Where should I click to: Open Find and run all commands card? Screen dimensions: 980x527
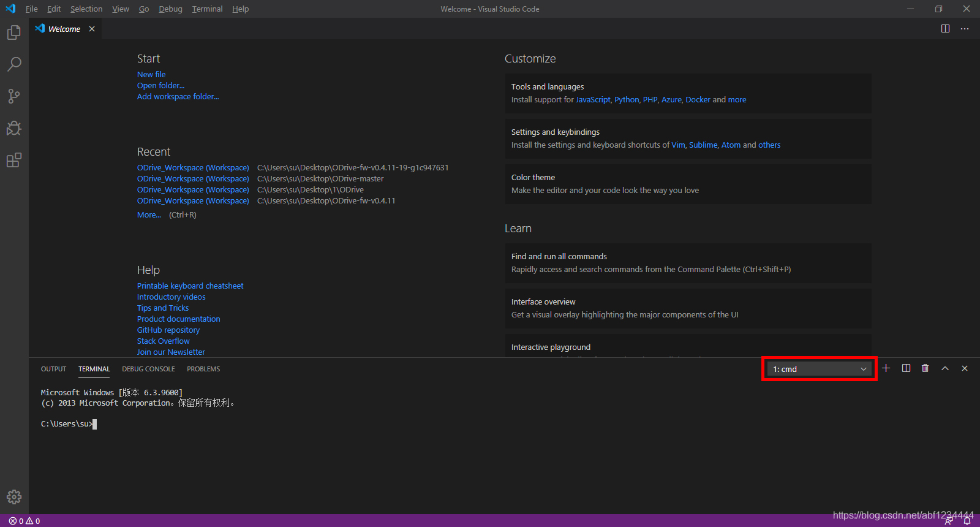point(688,263)
